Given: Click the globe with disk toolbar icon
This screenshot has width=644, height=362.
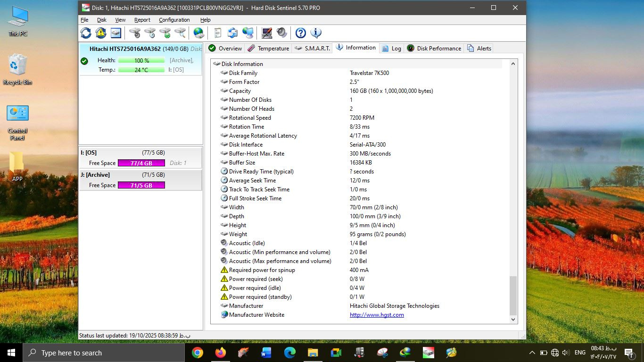Looking at the screenshot, I should click(x=199, y=33).
